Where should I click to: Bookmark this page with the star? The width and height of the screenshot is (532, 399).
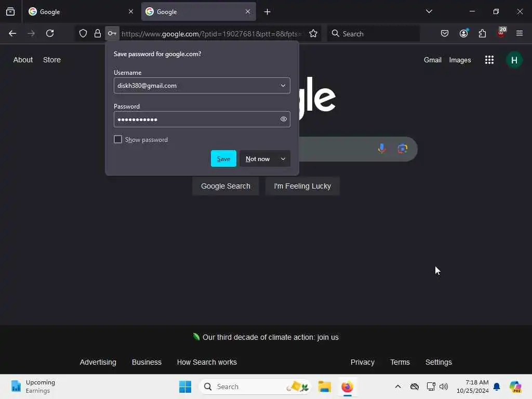(313, 34)
